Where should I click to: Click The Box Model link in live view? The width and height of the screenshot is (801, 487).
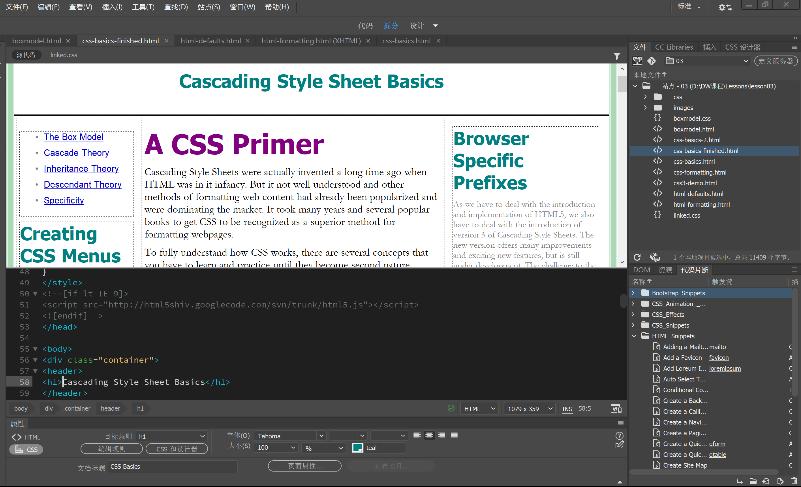[x=74, y=137]
